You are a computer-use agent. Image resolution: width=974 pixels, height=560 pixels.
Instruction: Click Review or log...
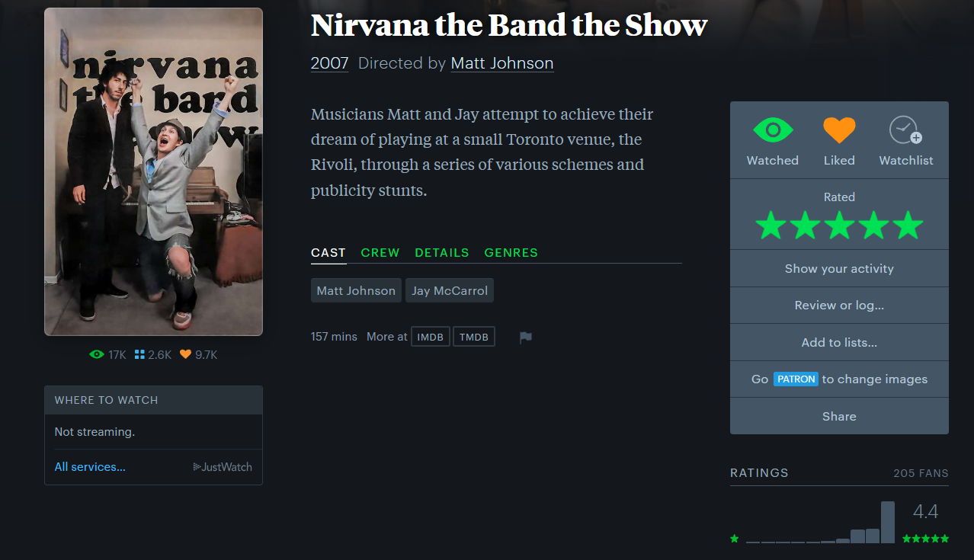click(x=839, y=306)
